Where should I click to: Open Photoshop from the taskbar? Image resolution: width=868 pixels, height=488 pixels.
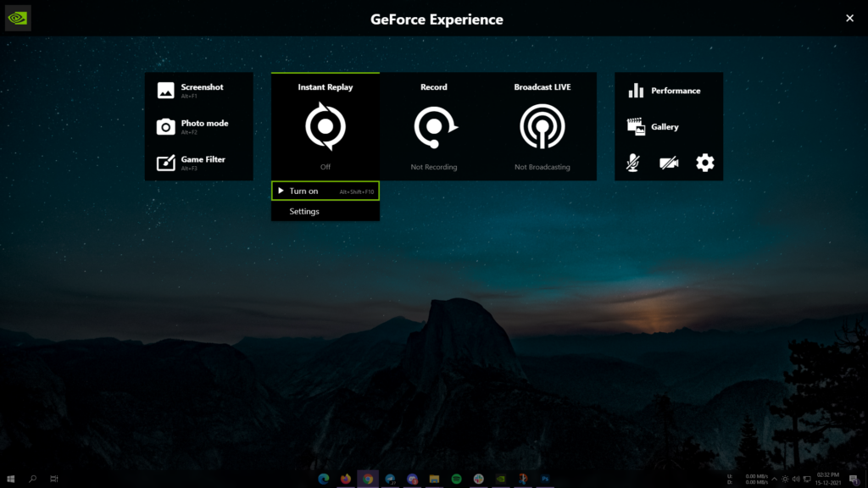pos(543,479)
